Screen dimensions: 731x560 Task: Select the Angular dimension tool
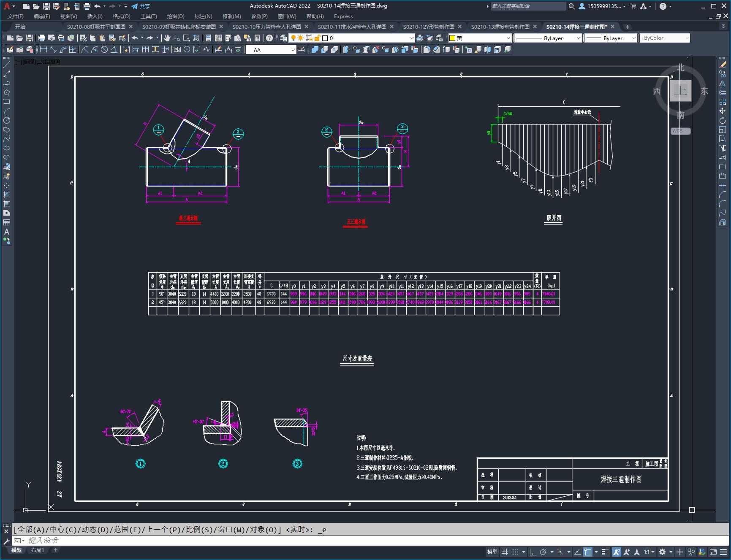click(x=114, y=49)
